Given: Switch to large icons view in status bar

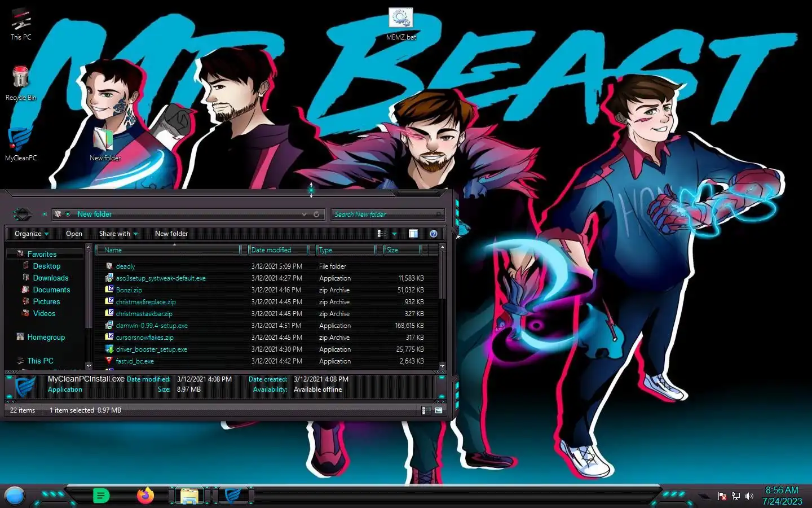Looking at the screenshot, I should click(439, 410).
